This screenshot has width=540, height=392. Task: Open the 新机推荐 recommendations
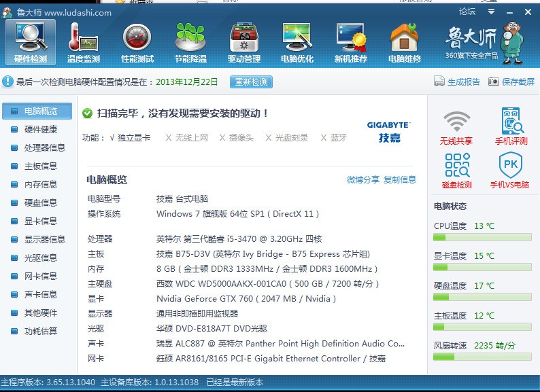(x=350, y=42)
